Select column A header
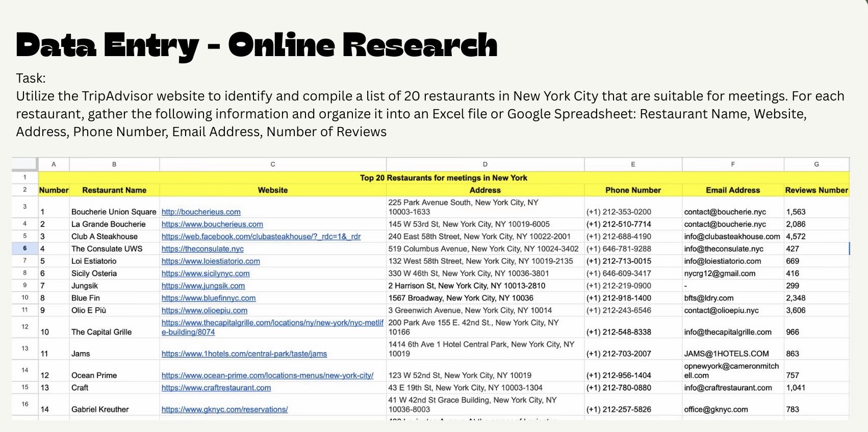This screenshot has width=868, height=432. tap(54, 164)
